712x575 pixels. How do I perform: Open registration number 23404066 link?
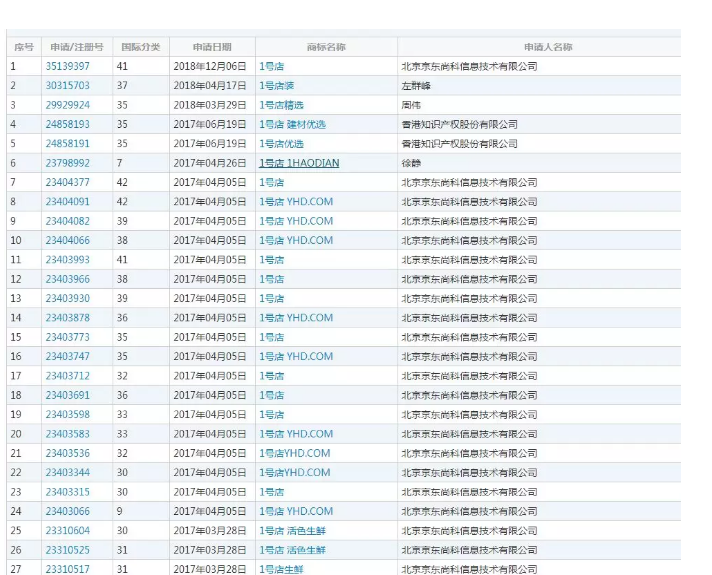(67, 240)
